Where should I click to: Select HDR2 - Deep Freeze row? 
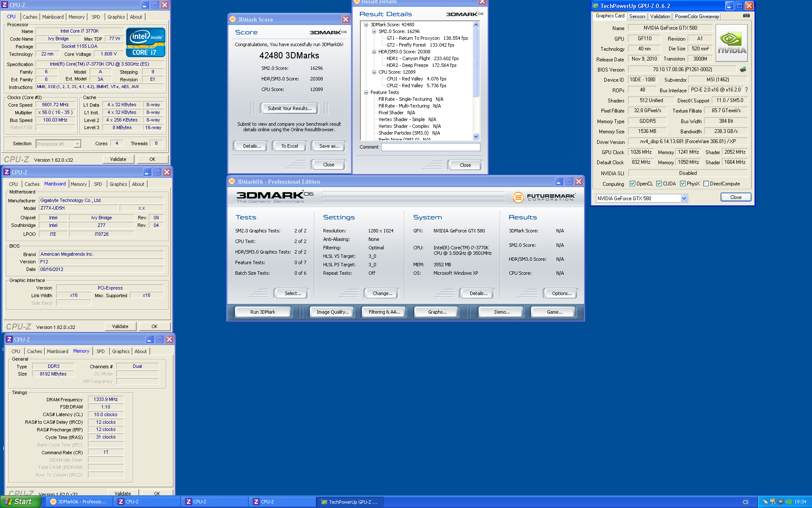pyautogui.click(x=421, y=65)
